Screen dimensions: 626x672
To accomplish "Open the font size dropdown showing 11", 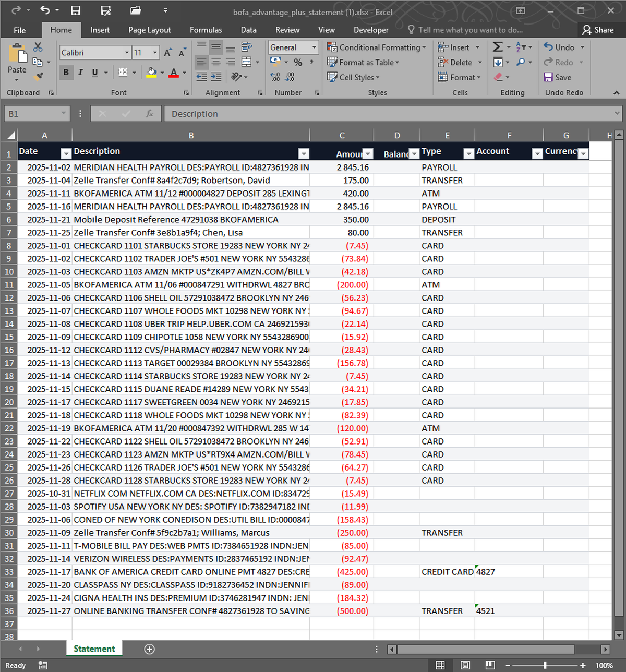I will tap(155, 53).
